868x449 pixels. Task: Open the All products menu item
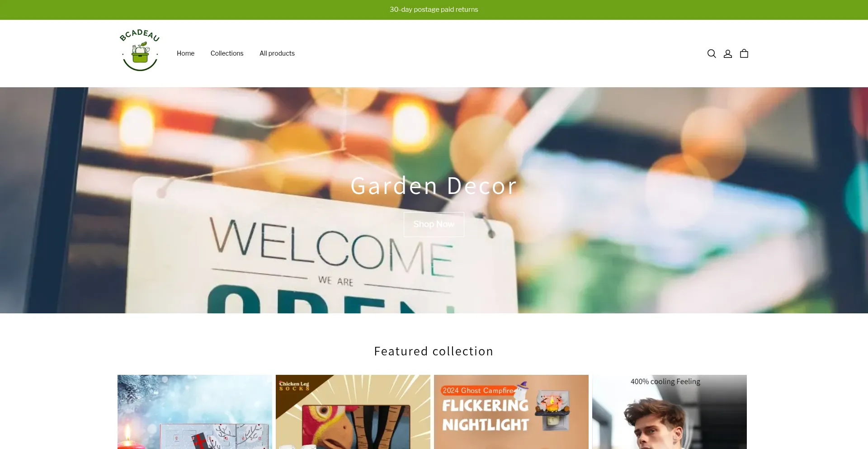tap(277, 53)
